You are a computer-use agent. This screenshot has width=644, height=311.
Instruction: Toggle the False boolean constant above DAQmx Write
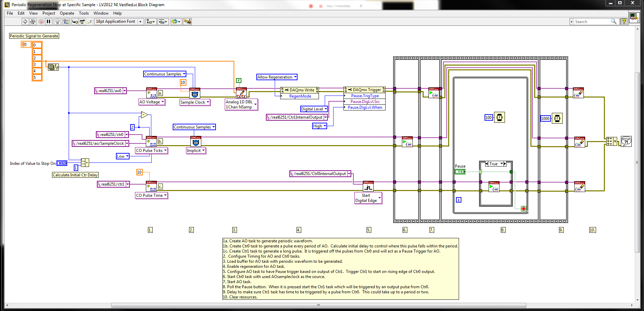239,81
